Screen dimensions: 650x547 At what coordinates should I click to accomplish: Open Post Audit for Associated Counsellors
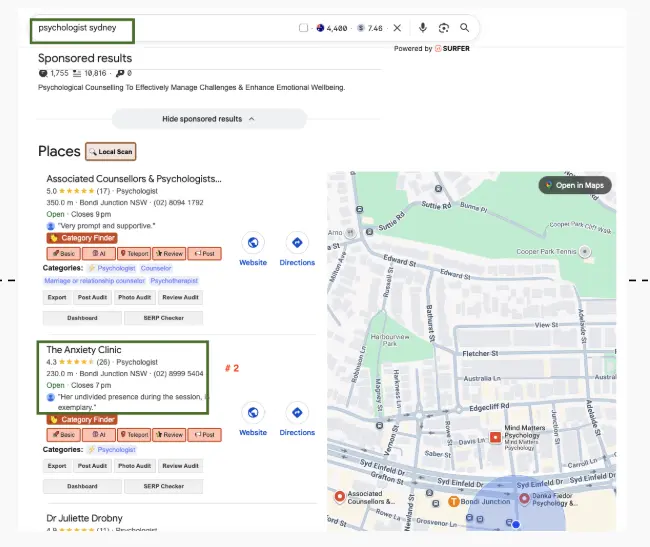[x=92, y=297]
